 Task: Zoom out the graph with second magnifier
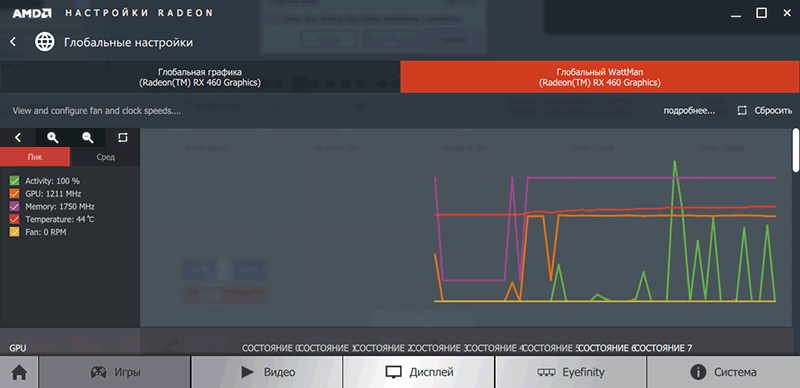tap(88, 137)
